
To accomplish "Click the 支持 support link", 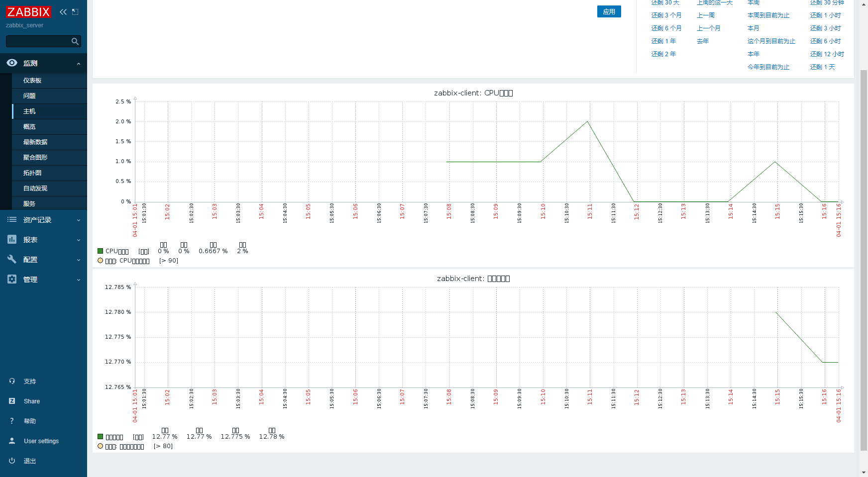I will pos(30,382).
